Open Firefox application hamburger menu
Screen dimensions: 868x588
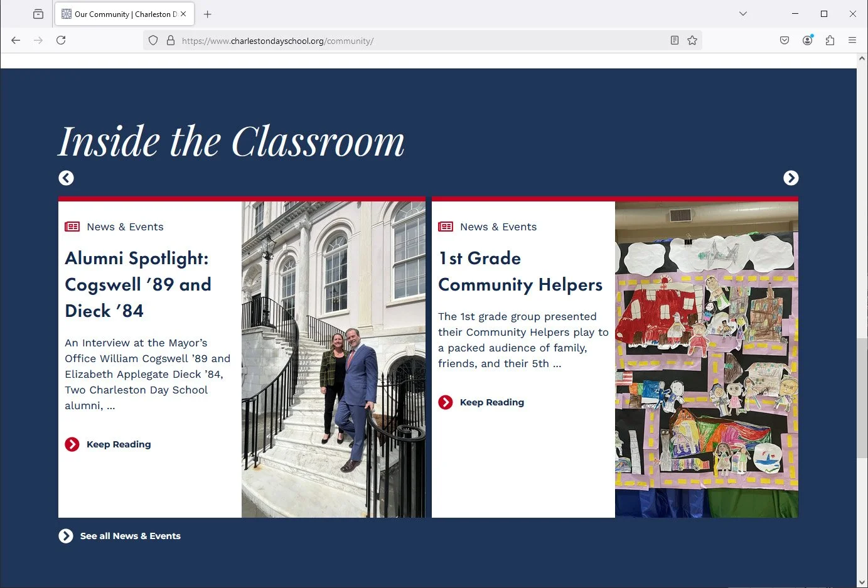tap(852, 40)
